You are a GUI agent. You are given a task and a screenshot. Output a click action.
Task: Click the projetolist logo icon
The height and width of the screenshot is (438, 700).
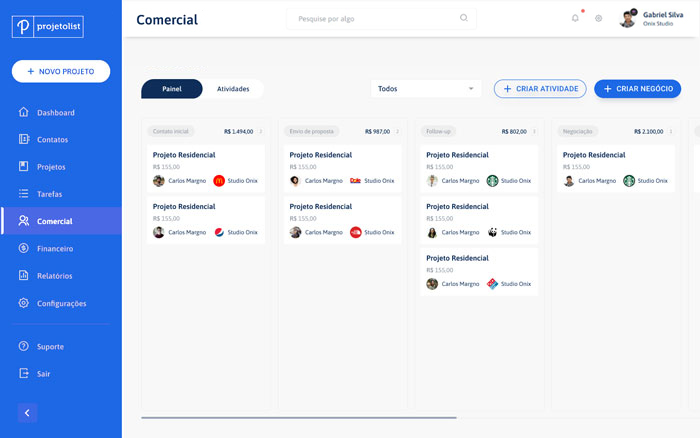[x=25, y=28]
